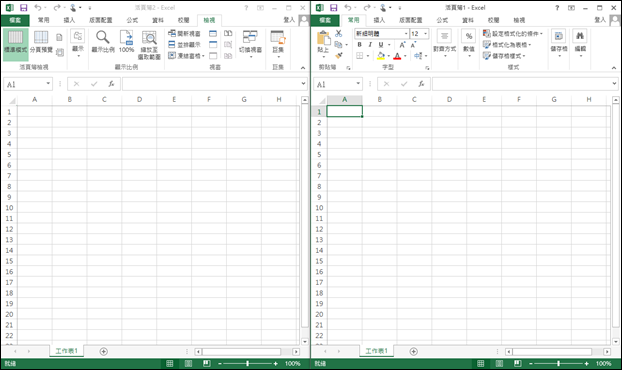Open the 新細明體 font name dropdown in 活頁簿1
The image size is (622, 370).
coord(406,34)
